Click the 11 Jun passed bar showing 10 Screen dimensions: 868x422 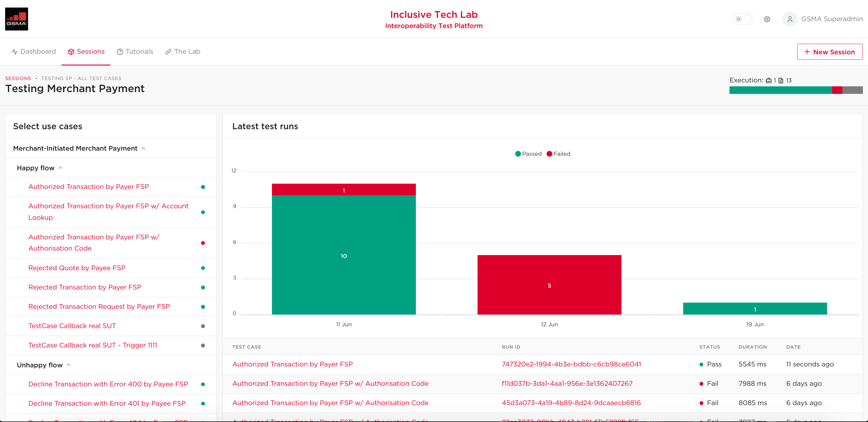[344, 255]
